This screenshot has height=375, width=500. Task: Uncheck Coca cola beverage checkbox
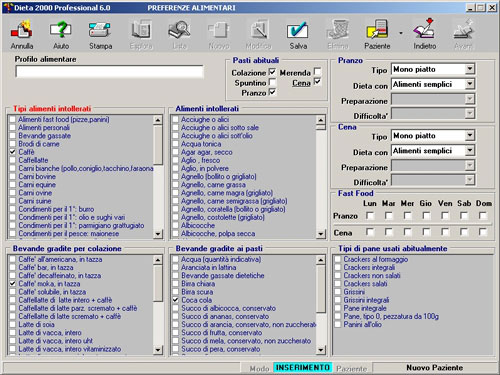(176, 300)
